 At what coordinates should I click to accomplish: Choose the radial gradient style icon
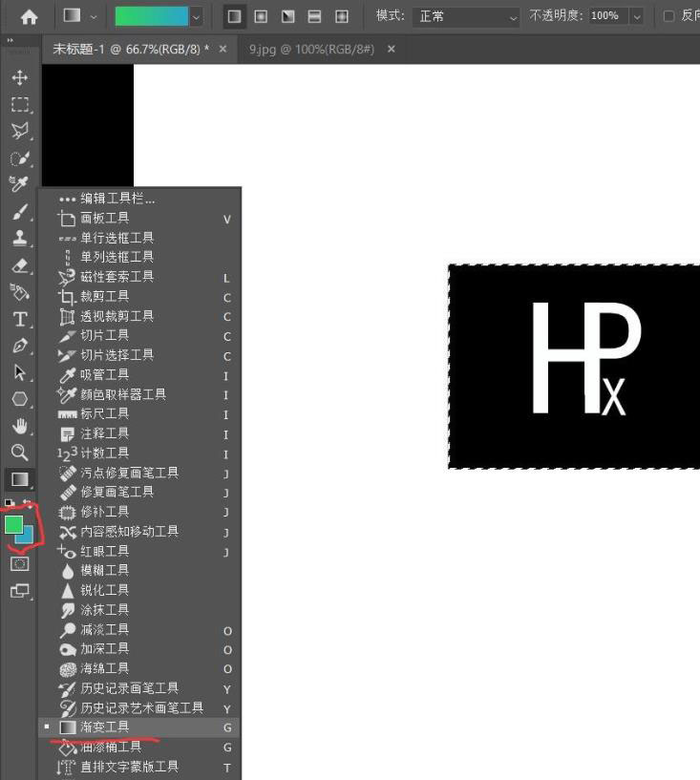point(260,16)
